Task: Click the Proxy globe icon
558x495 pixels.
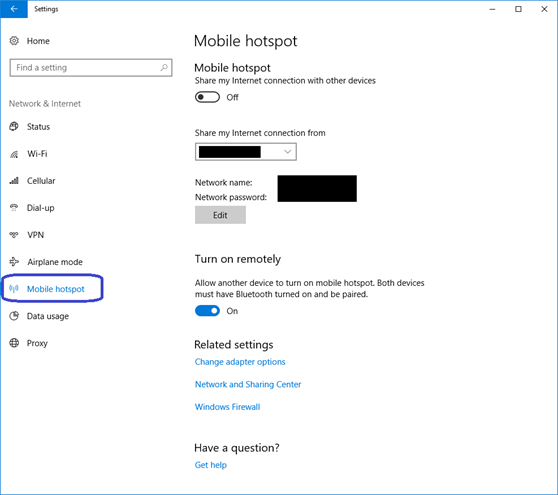Action: (x=14, y=343)
